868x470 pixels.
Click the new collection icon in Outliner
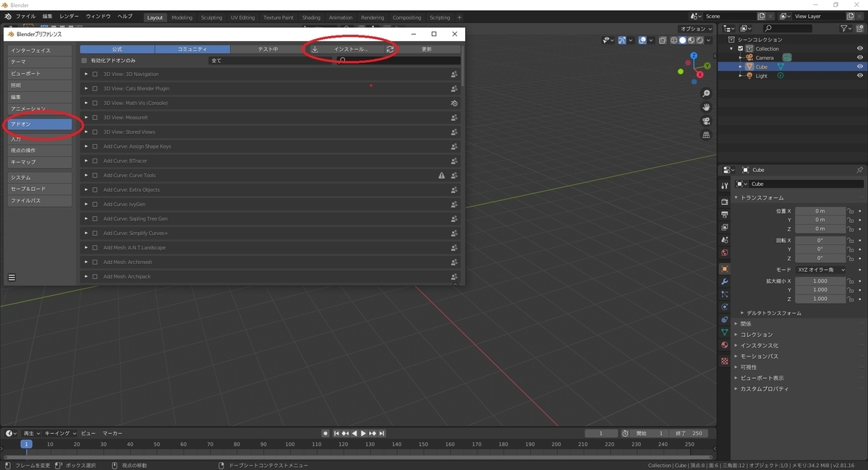(860, 28)
